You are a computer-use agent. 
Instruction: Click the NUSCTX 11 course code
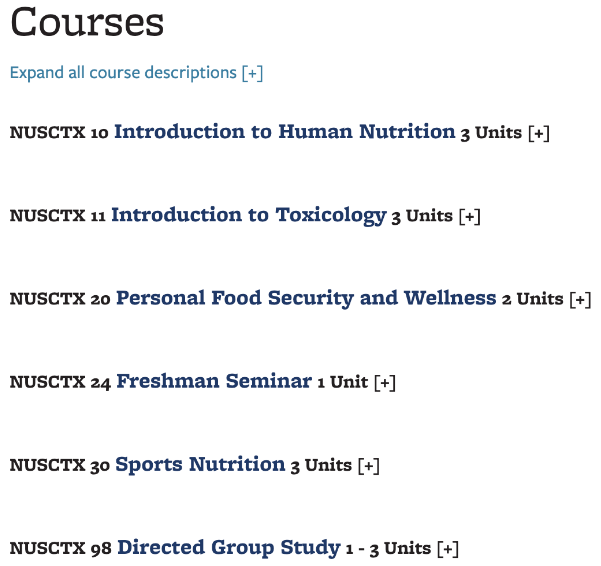[57, 216]
